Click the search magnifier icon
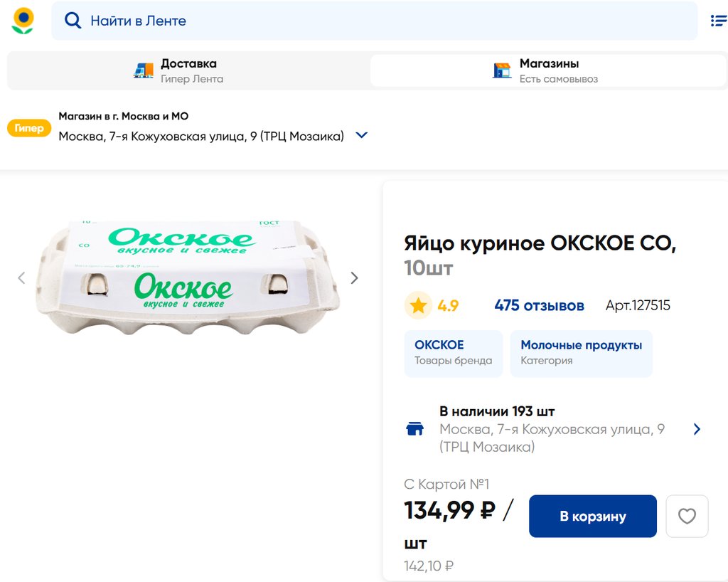728x582 pixels. coord(73,21)
